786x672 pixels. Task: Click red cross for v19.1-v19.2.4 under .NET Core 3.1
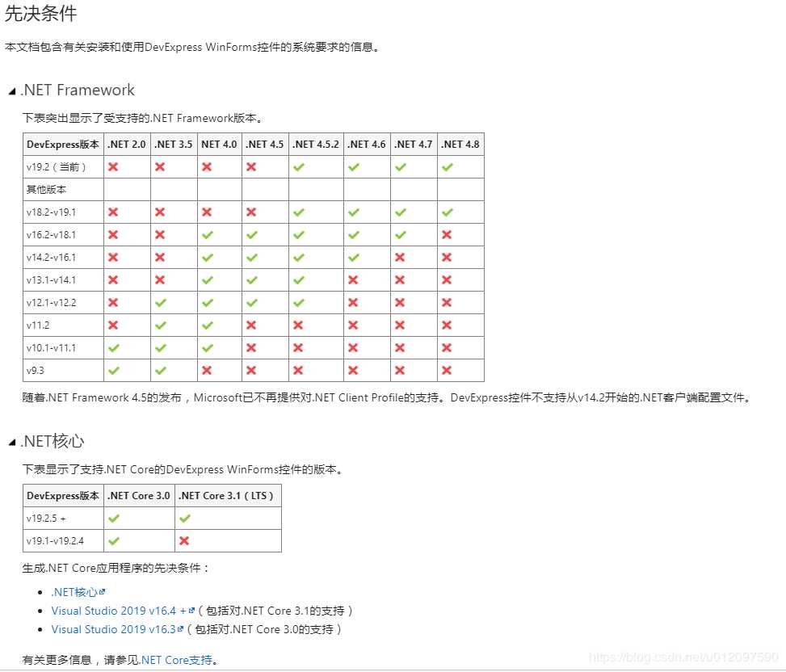click(184, 540)
